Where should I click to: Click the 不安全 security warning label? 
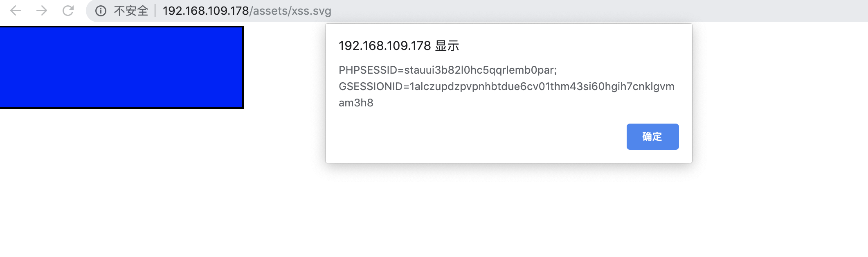pyautogui.click(x=131, y=11)
